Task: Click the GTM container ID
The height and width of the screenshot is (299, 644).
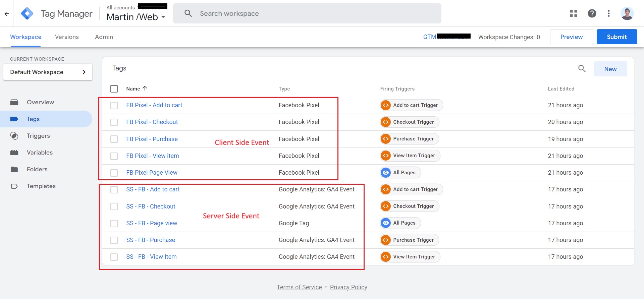Action: coord(447,37)
